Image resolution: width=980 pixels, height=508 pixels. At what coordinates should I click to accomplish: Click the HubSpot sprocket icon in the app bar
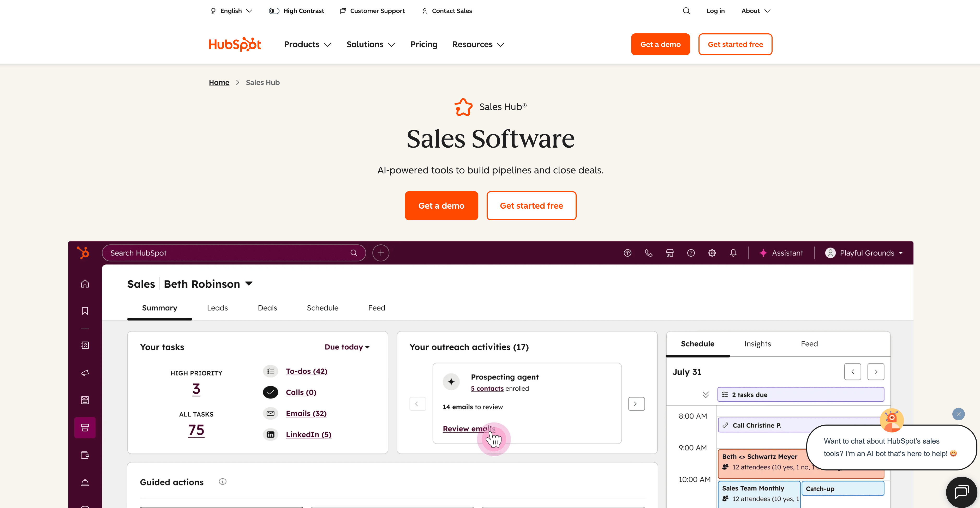point(83,253)
